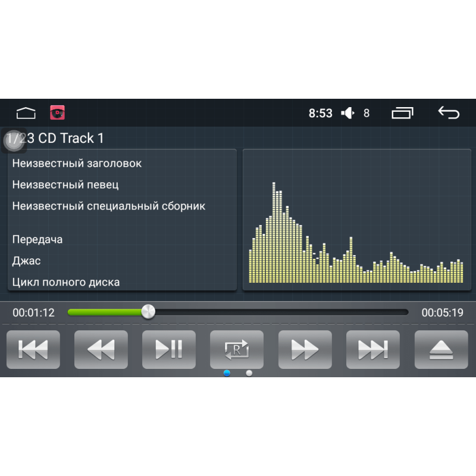Tap the speaker volume icon

click(347, 113)
